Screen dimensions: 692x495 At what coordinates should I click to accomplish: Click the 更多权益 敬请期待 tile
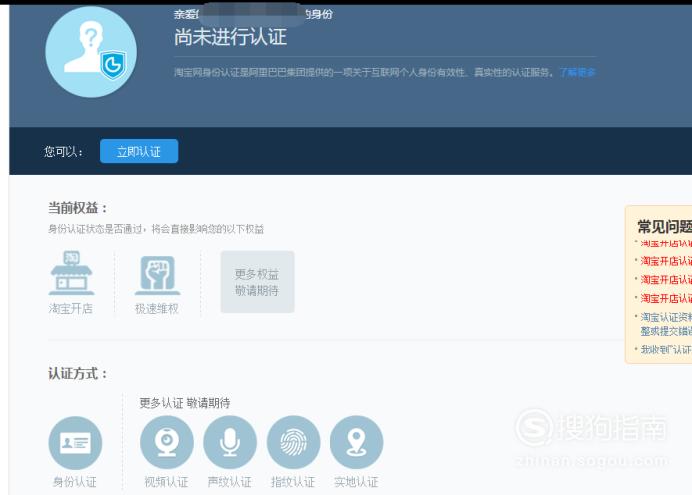pyautogui.click(x=257, y=282)
